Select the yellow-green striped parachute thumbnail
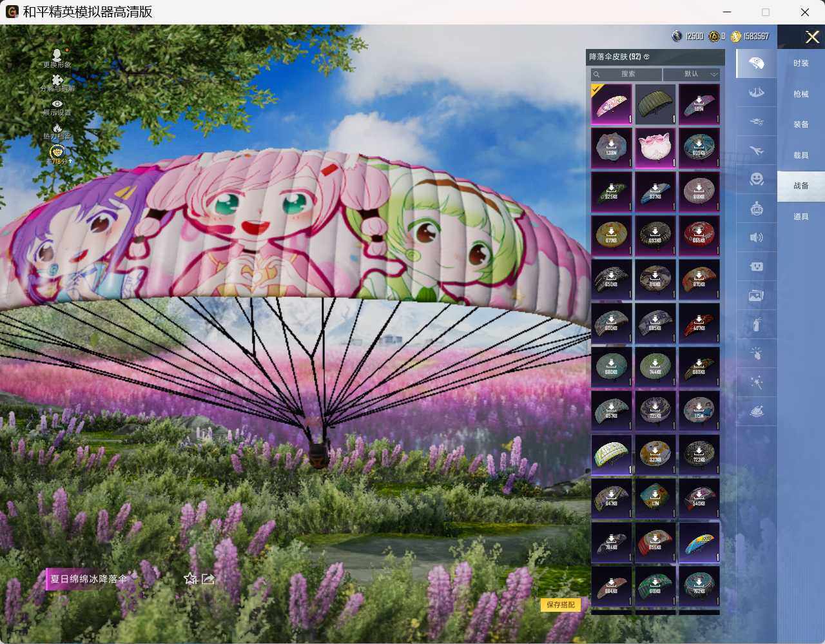Image resolution: width=825 pixels, height=644 pixels. pyautogui.click(x=612, y=455)
